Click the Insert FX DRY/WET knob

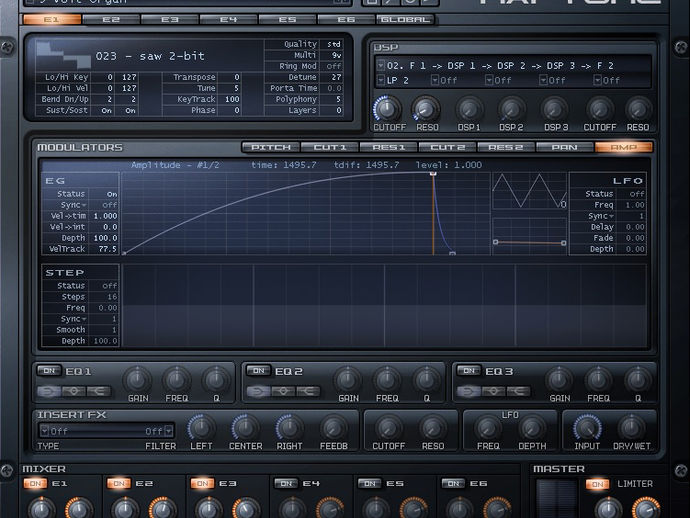631,427
